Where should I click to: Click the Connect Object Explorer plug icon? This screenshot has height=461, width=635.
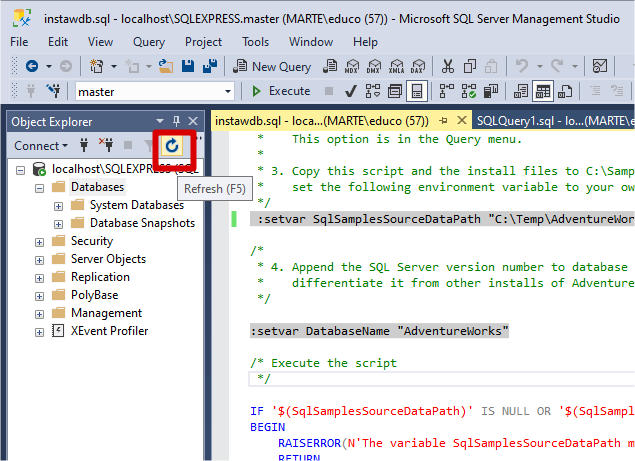click(x=84, y=145)
